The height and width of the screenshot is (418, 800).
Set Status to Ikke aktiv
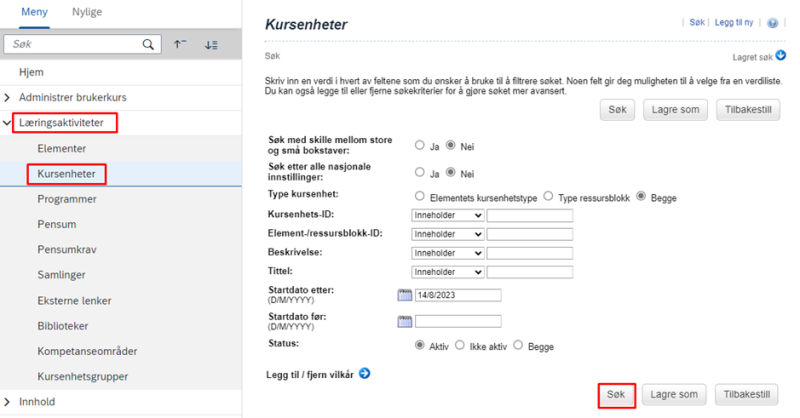(460, 345)
